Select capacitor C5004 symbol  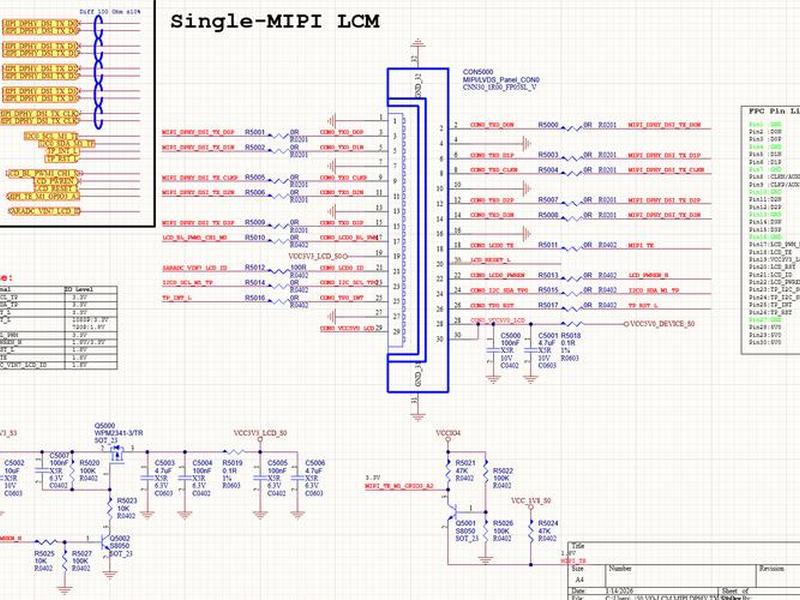(x=185, y=478)
